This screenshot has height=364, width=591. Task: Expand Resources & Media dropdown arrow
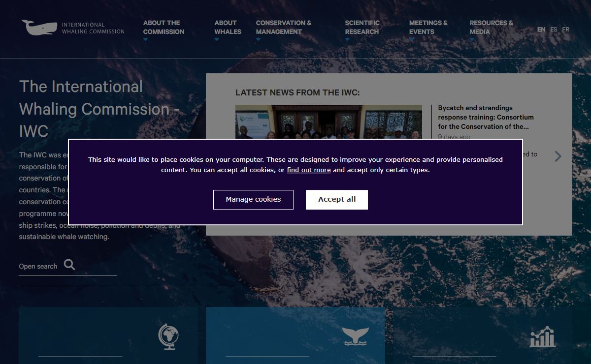472,40
